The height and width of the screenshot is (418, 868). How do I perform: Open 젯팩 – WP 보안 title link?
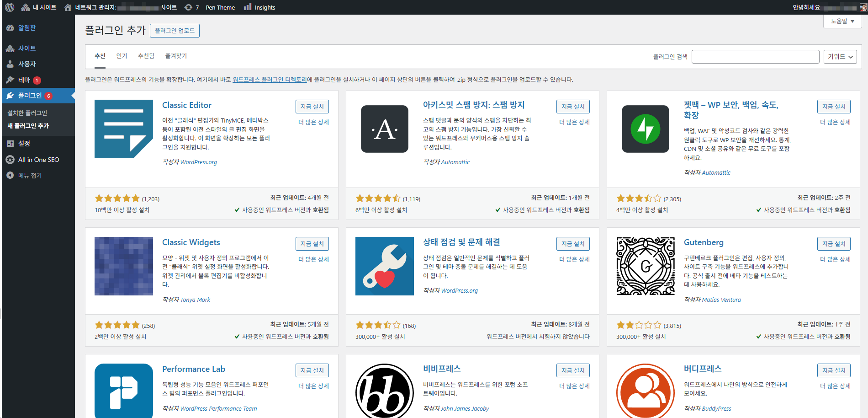pyautogui.click(x=731, y=110)
